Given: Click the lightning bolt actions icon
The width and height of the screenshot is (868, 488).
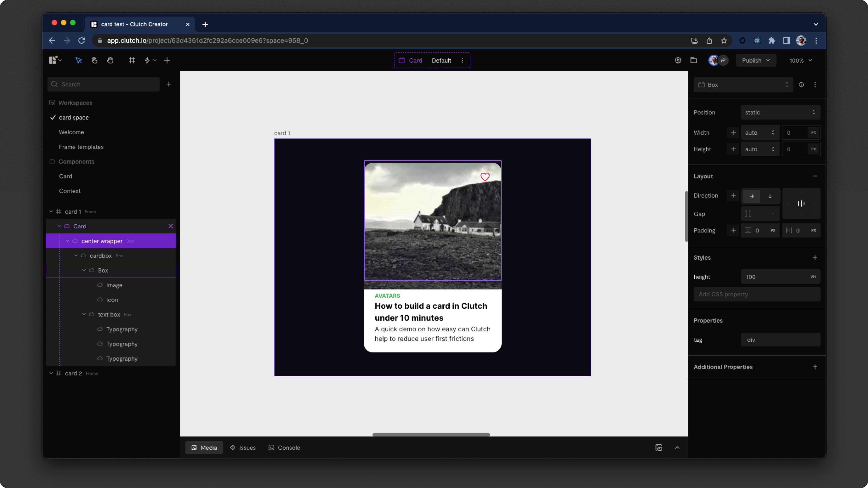Looking at the screenshot, I should click(x=147, y=60).
